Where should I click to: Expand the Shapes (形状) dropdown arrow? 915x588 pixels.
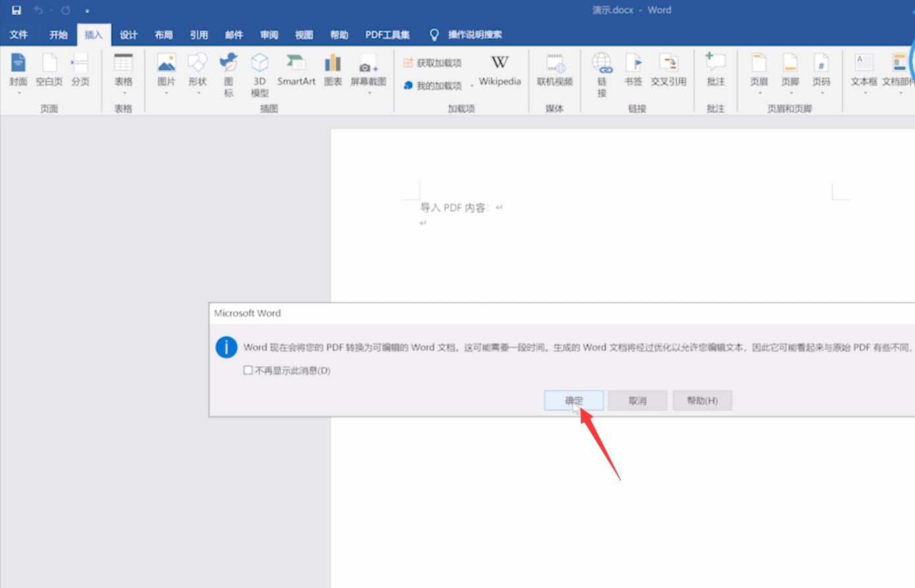tap(198, 93)
